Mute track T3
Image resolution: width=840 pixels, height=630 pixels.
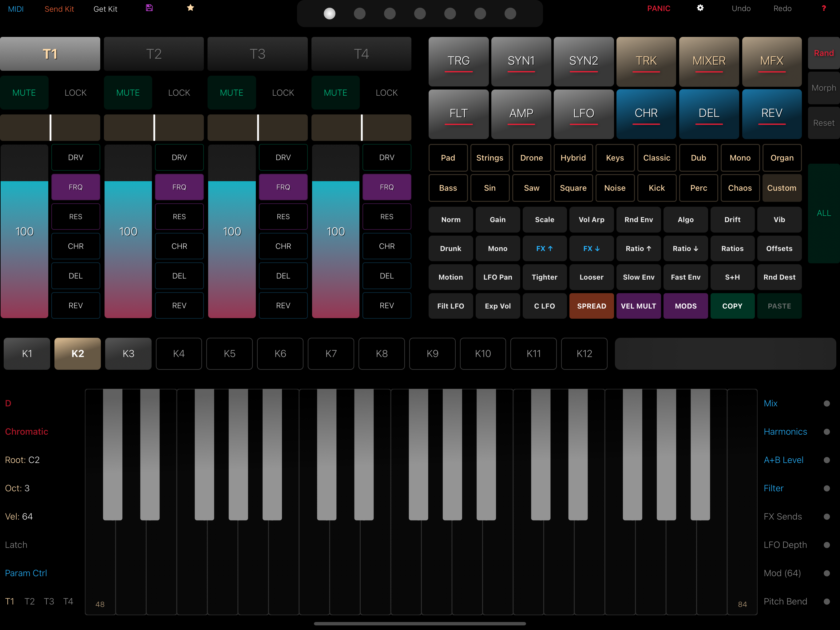pos(232,93)
